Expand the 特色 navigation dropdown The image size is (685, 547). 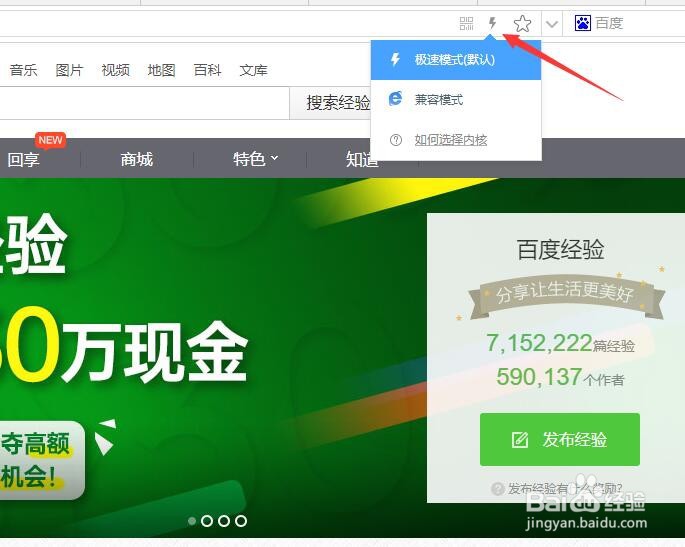(x=255, y=159)
